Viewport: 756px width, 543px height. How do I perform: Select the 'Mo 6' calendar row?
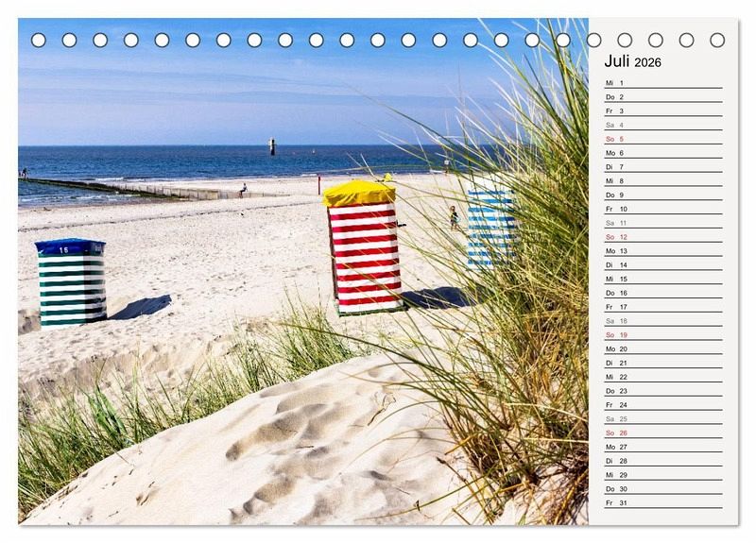pyautogui.click(x=663, y=153)
